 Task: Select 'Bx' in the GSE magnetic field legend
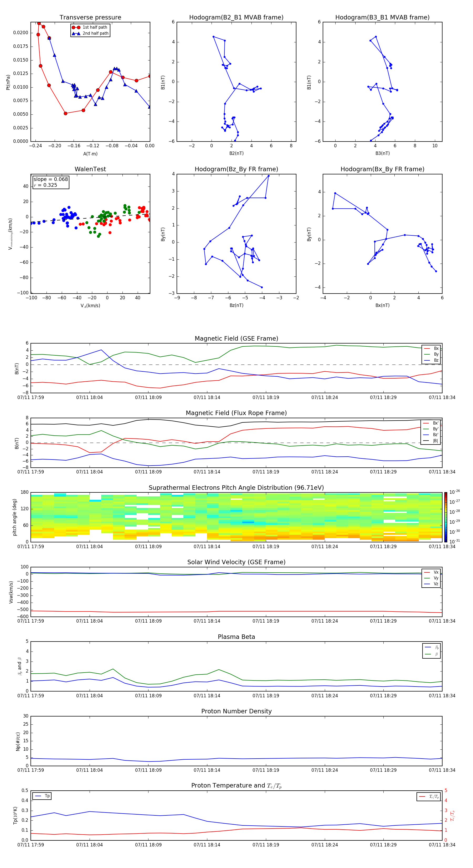(x=431, y=349)
